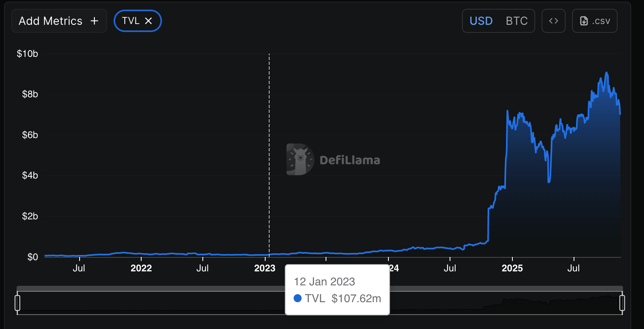Click the 12 Jan 2023 tooltip date

click(x=324, y=282)
